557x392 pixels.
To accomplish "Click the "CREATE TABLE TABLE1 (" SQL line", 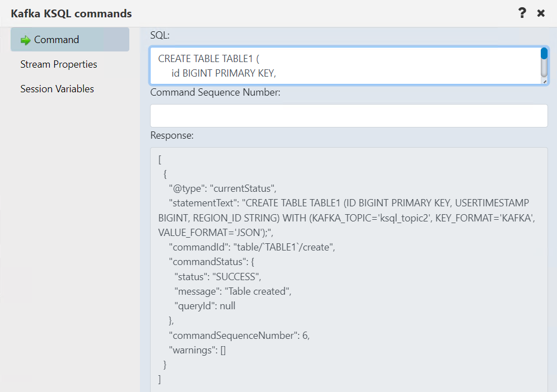I will [209, 59].
